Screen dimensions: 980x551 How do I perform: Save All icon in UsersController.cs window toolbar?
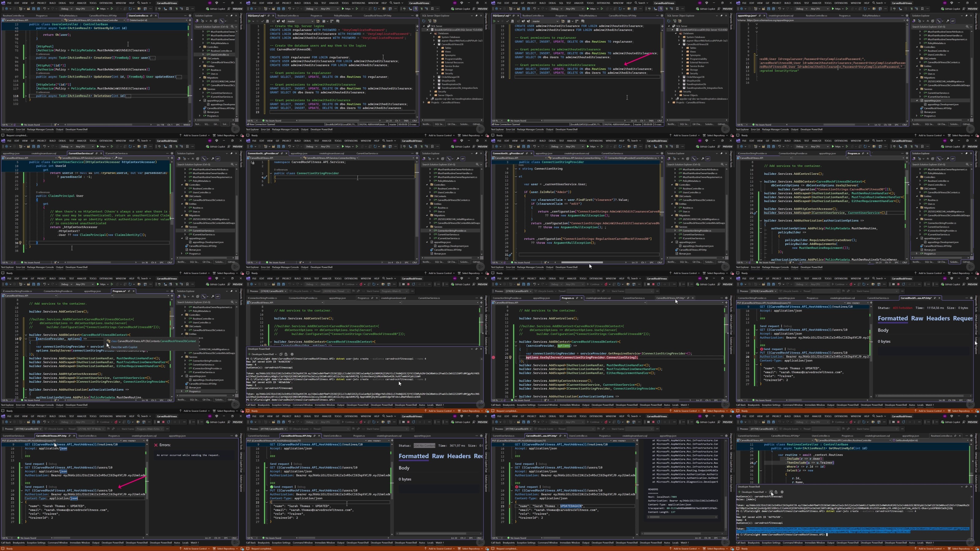pyautogui.click(x=38, y=9)
